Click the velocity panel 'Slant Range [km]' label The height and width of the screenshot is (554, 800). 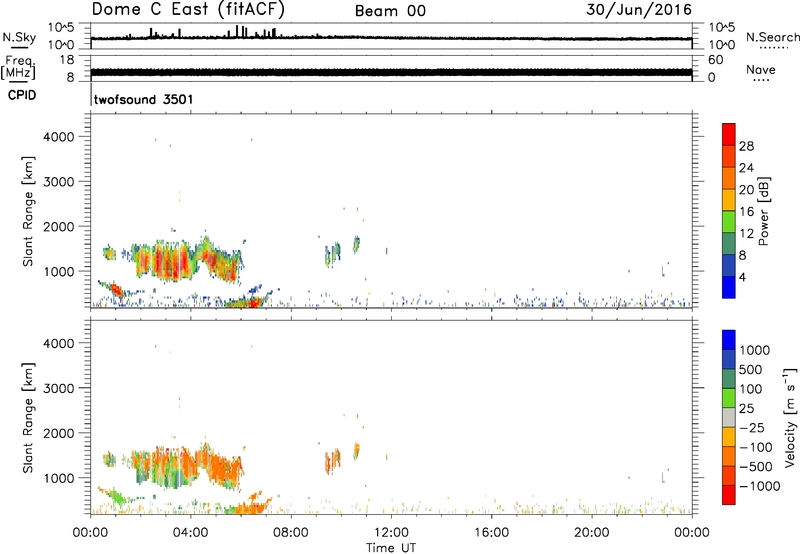28,418
